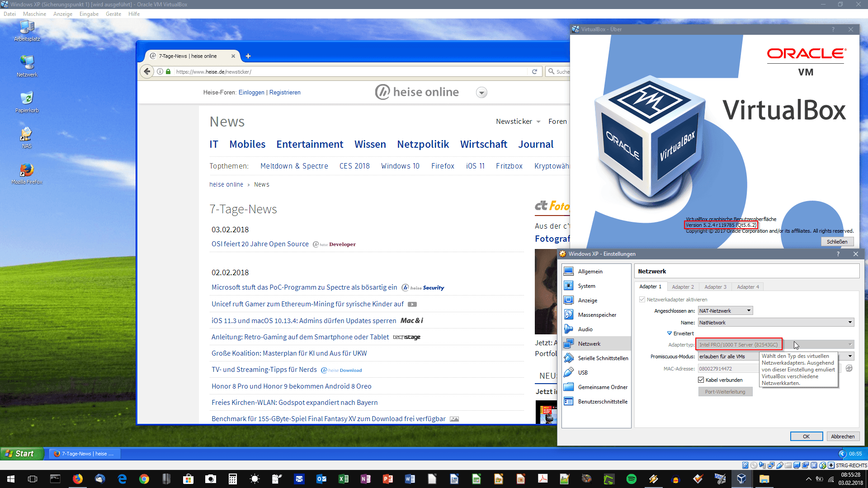
Task: Click OK in settings dialog
Action: coord(806,436)
